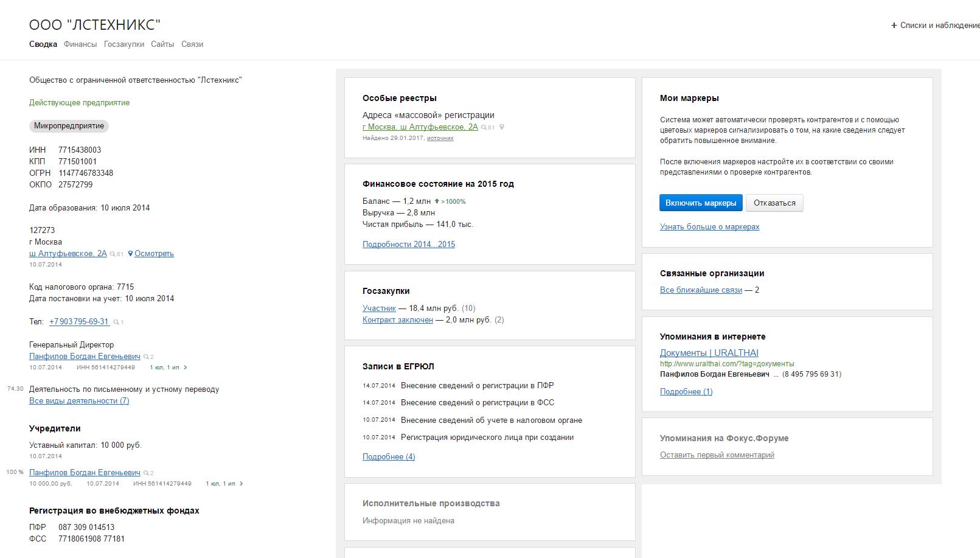The image size is (980, 558).
Task: Open the Связи tab
Action: click(192, 44)
